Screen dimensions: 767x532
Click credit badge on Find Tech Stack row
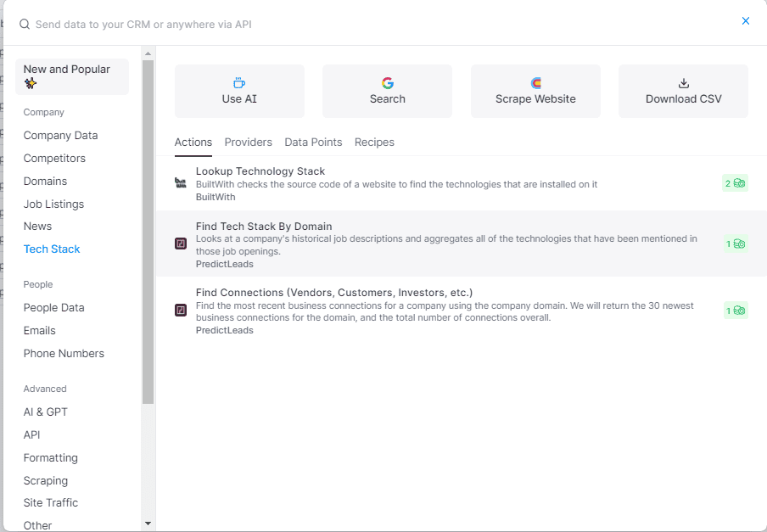(x=736, y=244)
